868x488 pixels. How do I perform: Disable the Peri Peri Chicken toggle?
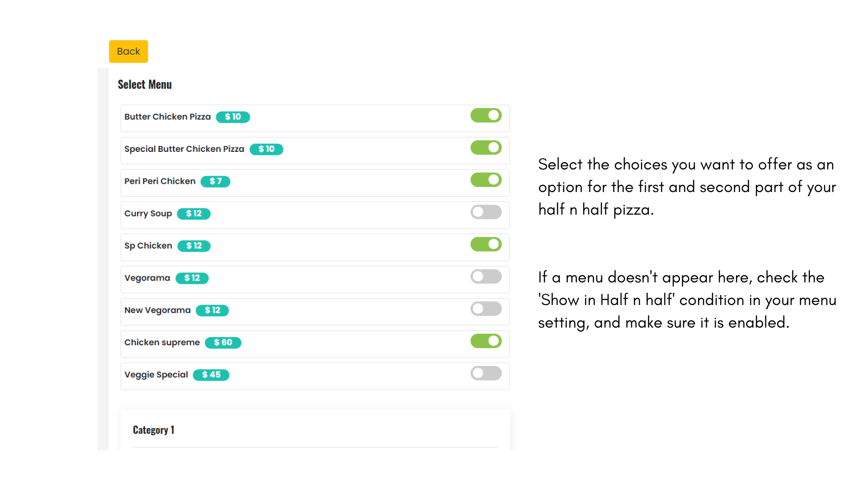(486, 180)
